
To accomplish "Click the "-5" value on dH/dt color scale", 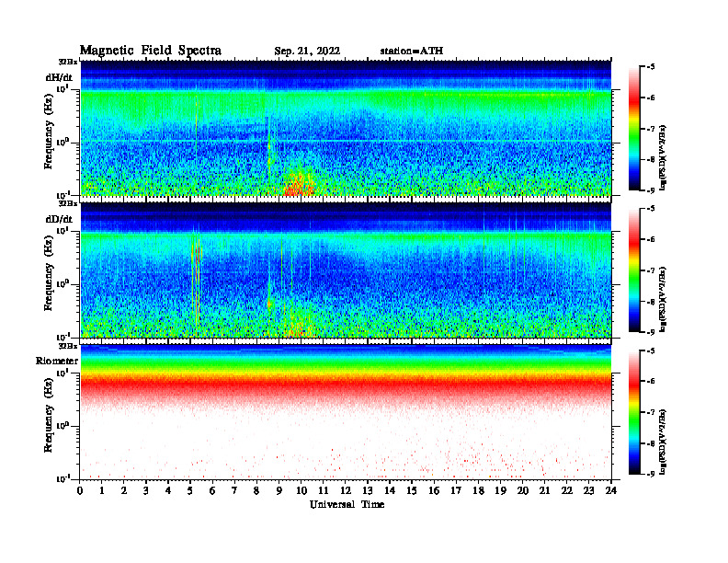I will (651, 67).
